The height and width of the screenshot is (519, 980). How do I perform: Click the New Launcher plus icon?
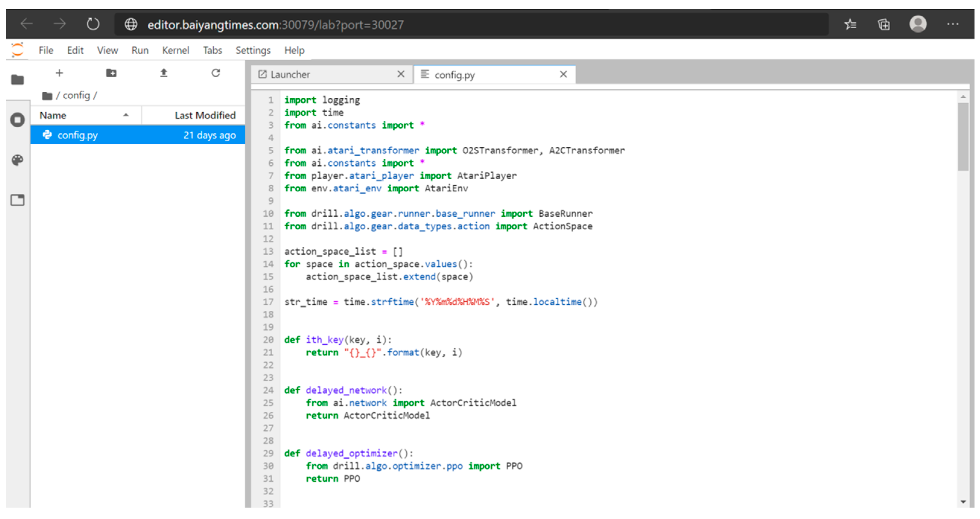[x=59, y=73]
